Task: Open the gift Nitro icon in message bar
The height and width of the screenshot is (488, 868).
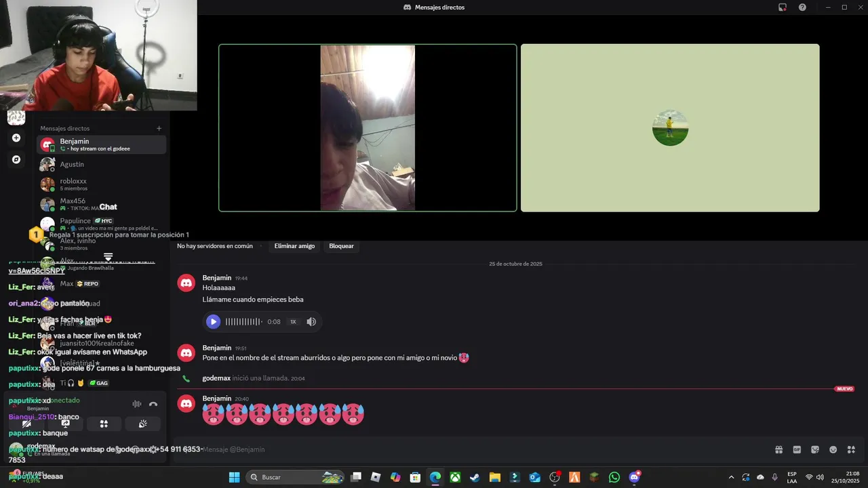Action: (x=779, y=449)
